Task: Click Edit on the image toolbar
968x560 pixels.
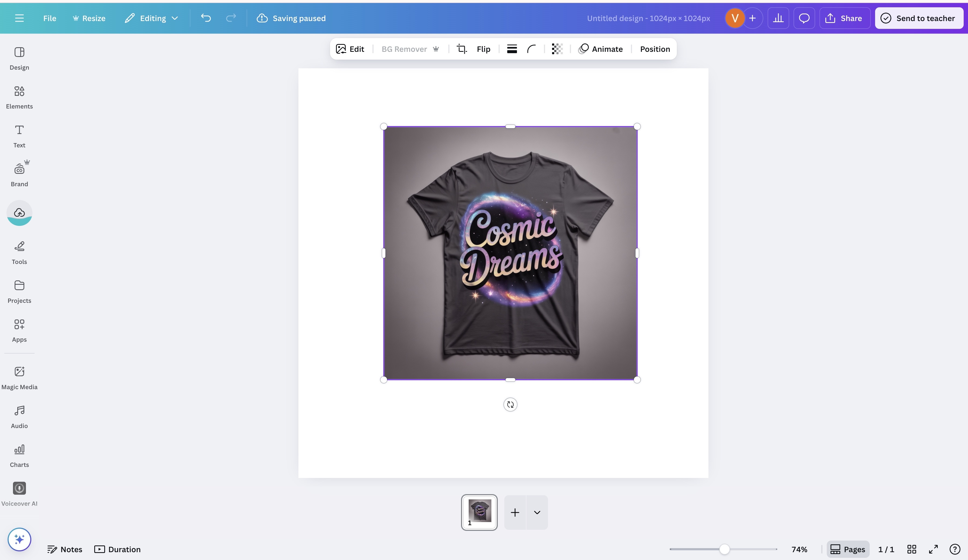Action: point(350,49)
